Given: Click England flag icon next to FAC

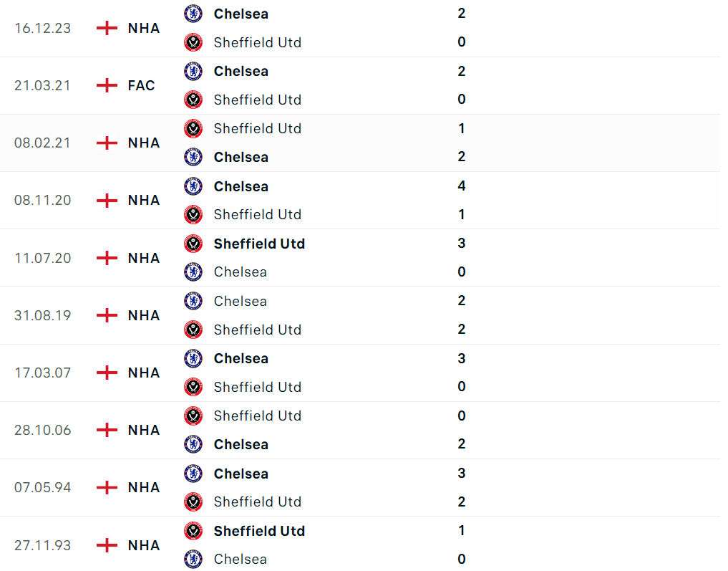Looking at the screenshot, I should [x=107, y=85].
